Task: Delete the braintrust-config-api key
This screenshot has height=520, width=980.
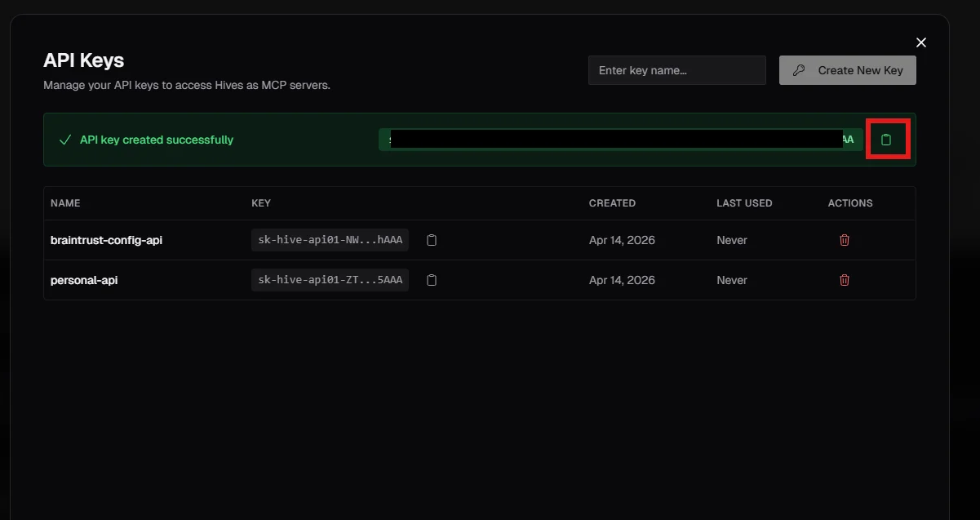Action: [x=845, y=240]
